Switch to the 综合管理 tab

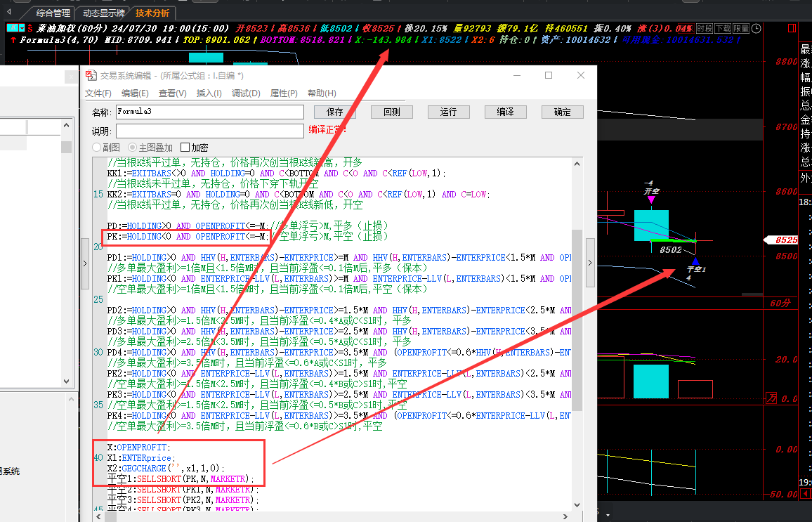click(x=53, y=13)
